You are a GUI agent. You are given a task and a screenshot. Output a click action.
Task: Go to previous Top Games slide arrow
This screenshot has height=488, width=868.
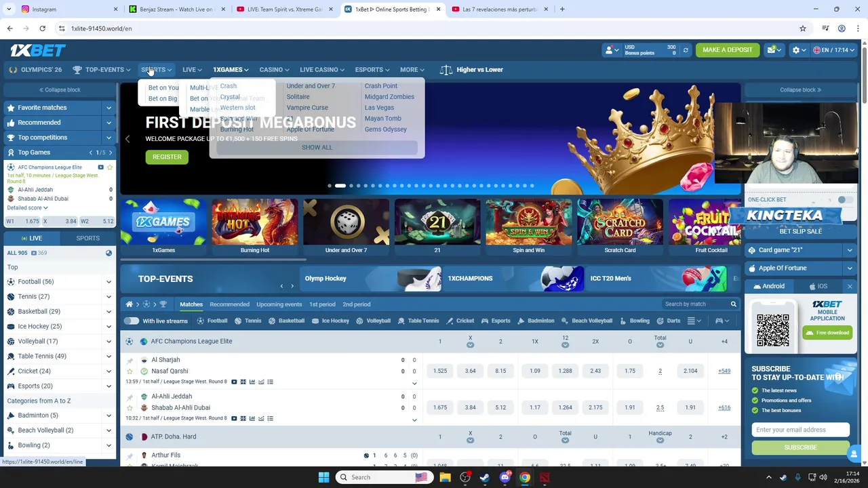click(91, 152)
